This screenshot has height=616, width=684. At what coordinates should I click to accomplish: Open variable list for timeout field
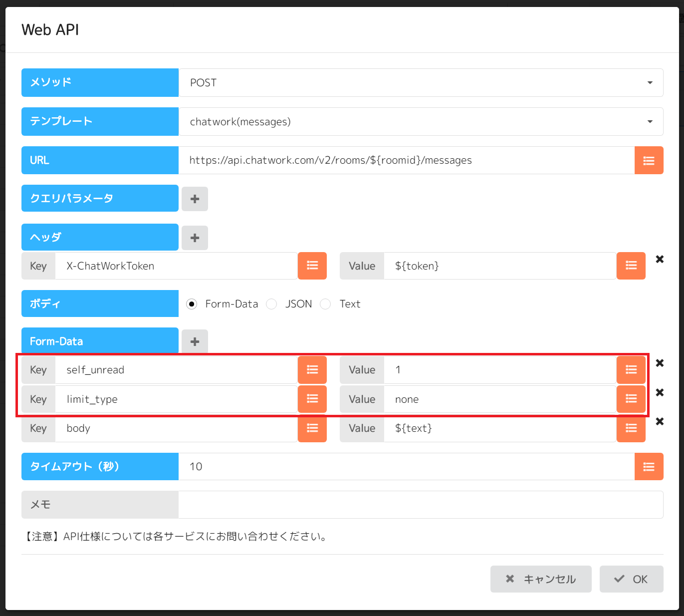(x=649, y=466)
